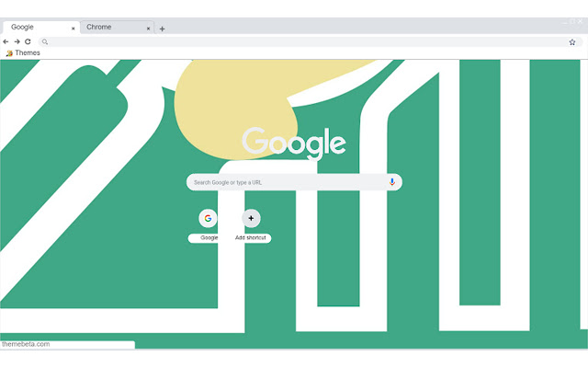
Task: Click the themebeta.com status text
Action: pyautogui.click(x=26, y=344)
